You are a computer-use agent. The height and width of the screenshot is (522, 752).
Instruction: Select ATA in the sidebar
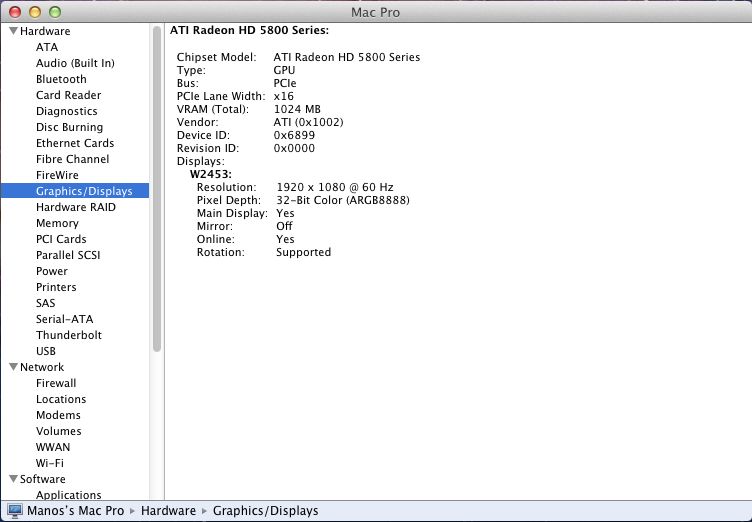47,47
